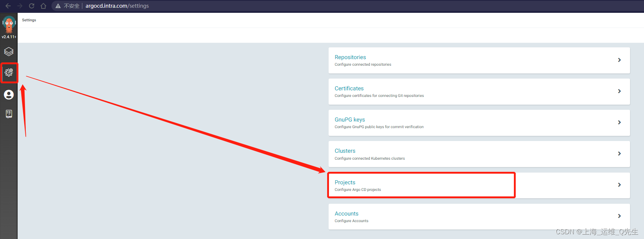Screen dimensions: 644x239
Task: Click 'Configure connected Kubernetes clusters' description
Action: pyautogui.click(x=370, y=159)
